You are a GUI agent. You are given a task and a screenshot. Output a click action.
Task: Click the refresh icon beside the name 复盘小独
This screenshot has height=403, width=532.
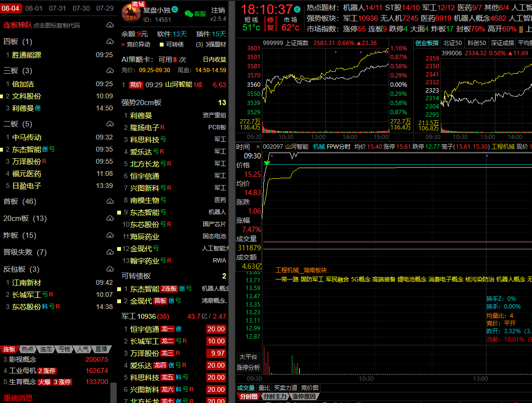[175, 10]
